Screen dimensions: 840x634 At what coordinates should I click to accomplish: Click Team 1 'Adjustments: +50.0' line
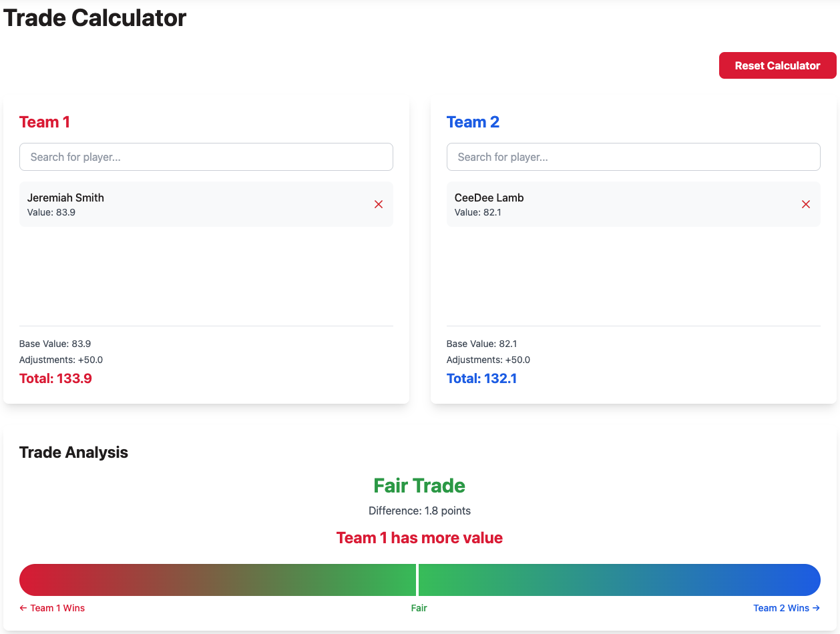tap(61, 360)
